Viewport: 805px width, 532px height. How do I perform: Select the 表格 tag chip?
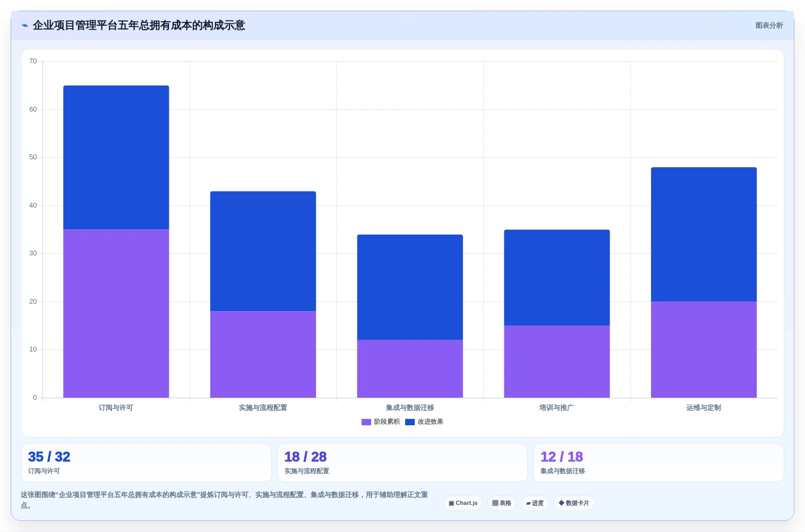click(x=502, y=503)
